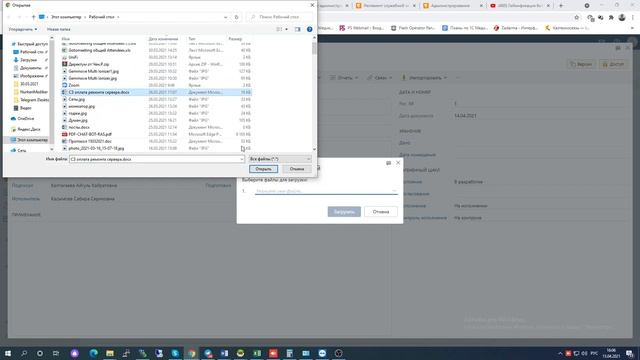Click Загрузить button in upload dialog
Screen dimensions: 640x360
click(x=344, y=211)
